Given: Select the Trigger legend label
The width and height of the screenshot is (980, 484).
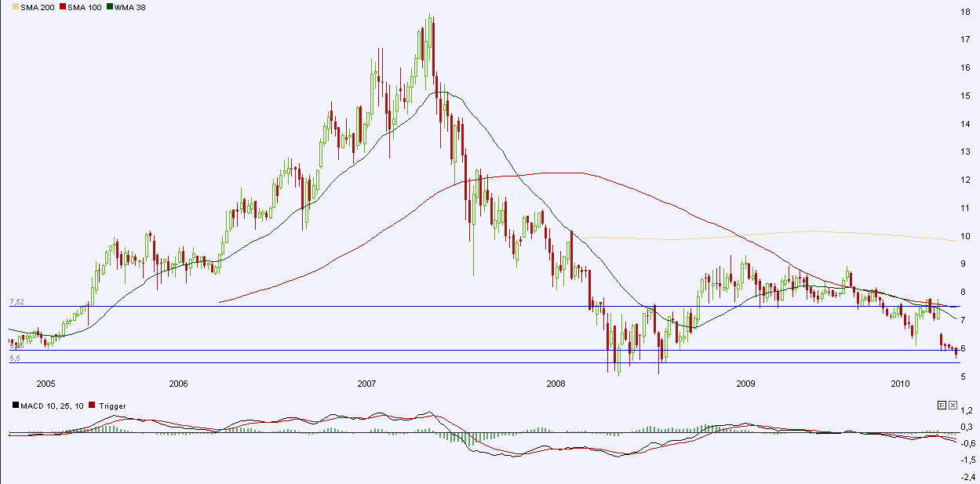Looking at the screenshot, I should (x=112, y=406).
